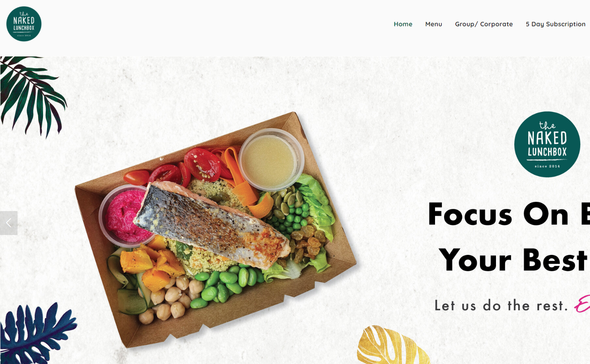The height and width of the screenshot is (364, 590).
Task: Click the sliced cherry tomatoes
Action: pos(183,167)
